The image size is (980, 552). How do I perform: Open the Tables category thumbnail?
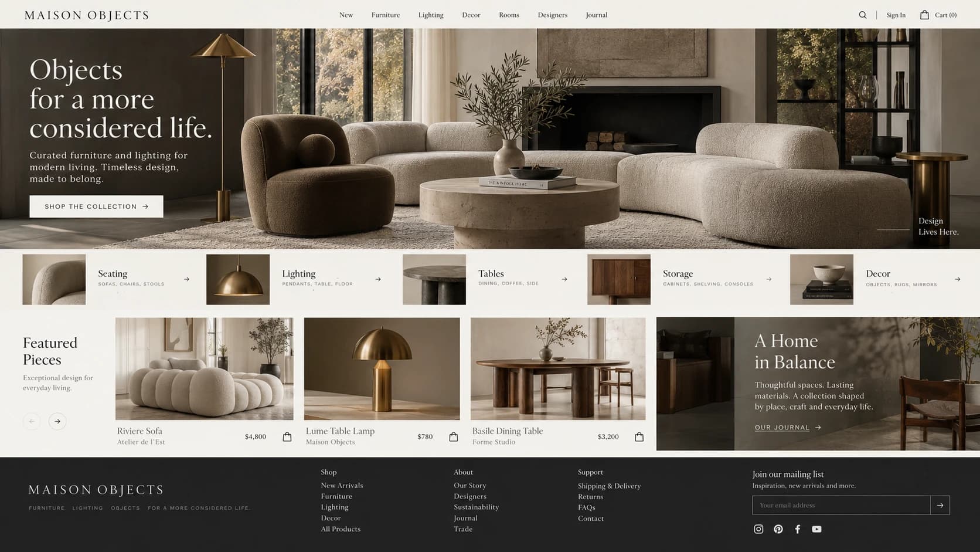(434, 279)
